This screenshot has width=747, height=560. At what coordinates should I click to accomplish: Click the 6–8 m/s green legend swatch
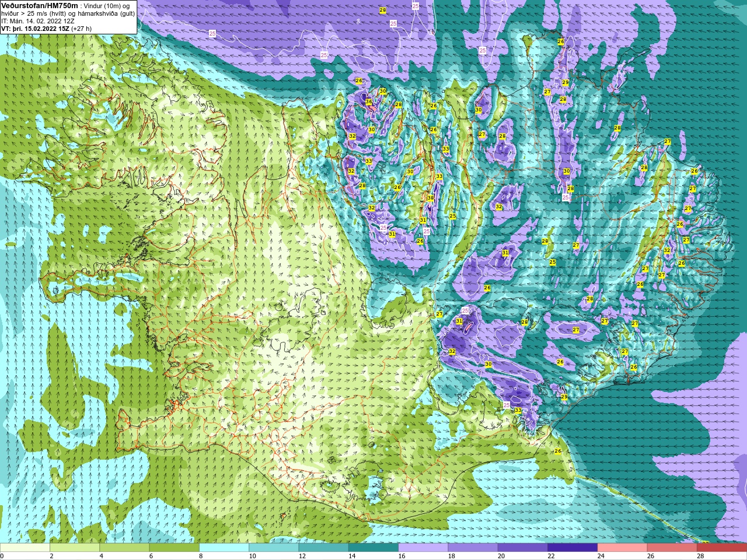(x=174, y=548)
